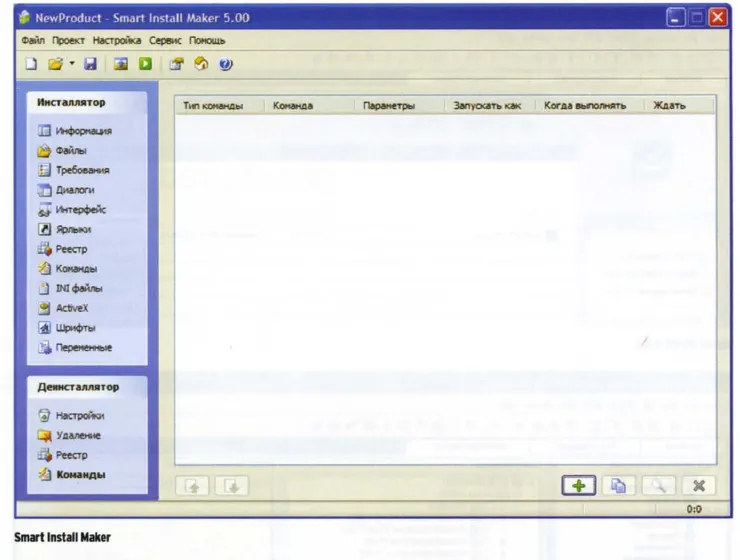
Task: Click the Edit command magnifier button
Action: 658,485
